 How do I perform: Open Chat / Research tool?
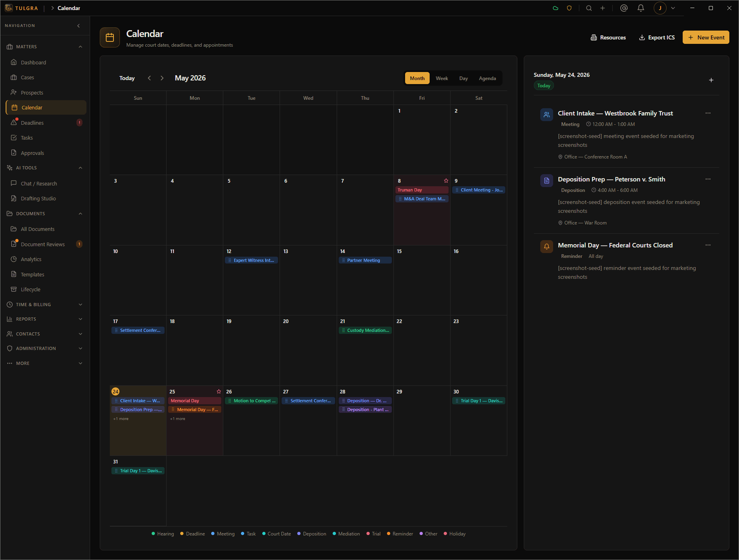46,183
